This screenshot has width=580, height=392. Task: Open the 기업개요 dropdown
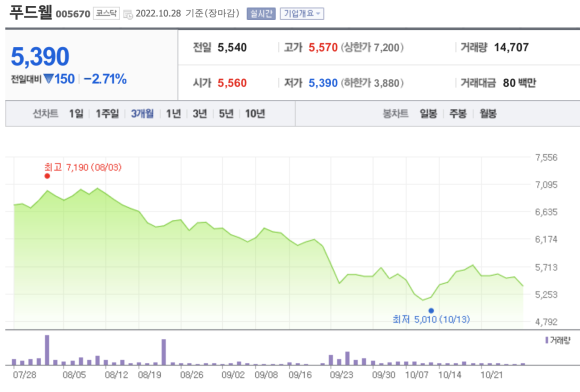pyautogui.click(x=302, y=14)
